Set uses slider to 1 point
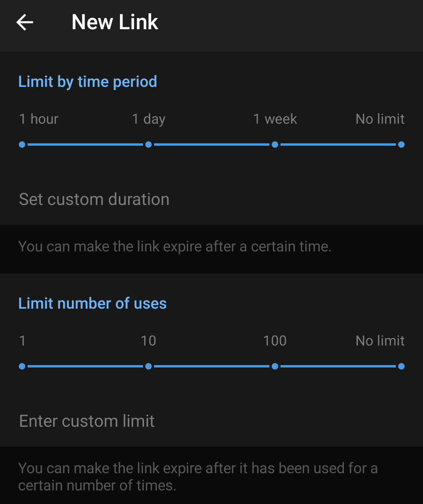The height and width of the screenshot is (504, 423). pyautogui.click(x=22, y=366)
